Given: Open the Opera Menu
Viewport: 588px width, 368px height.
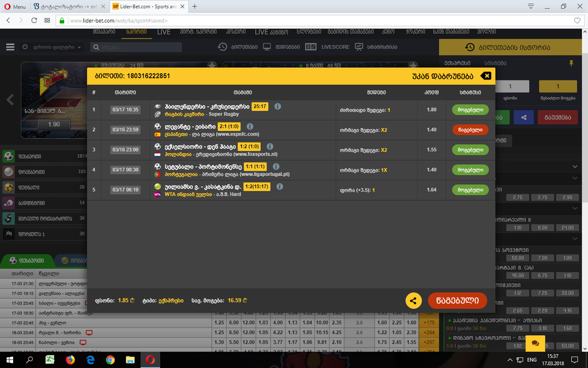Looking at the screenshot, I should pos(14,6).
